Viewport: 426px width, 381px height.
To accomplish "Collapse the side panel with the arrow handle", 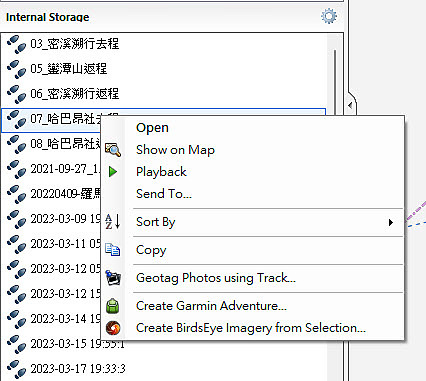I will 350,105.
